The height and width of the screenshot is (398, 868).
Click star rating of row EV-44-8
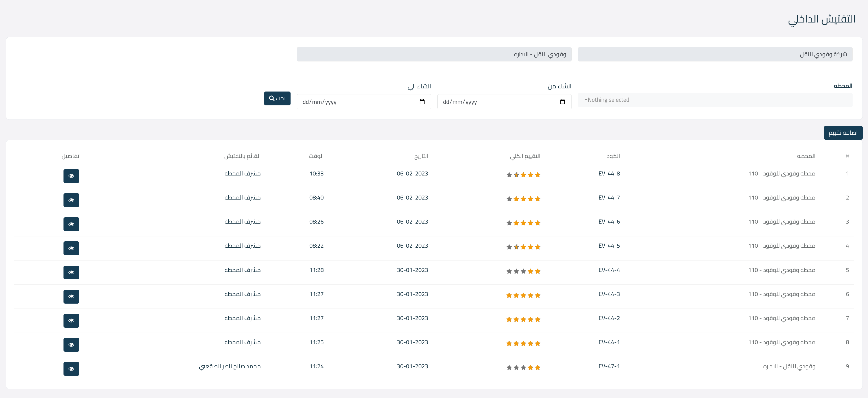click(x=523, y=175)
